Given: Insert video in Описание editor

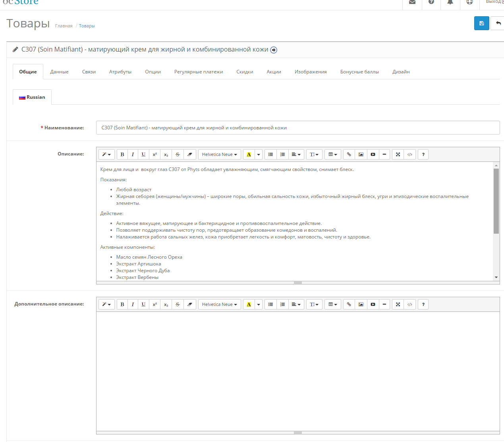Looking at the screenshot, I should pyautogui.click(x=373, y=154).
